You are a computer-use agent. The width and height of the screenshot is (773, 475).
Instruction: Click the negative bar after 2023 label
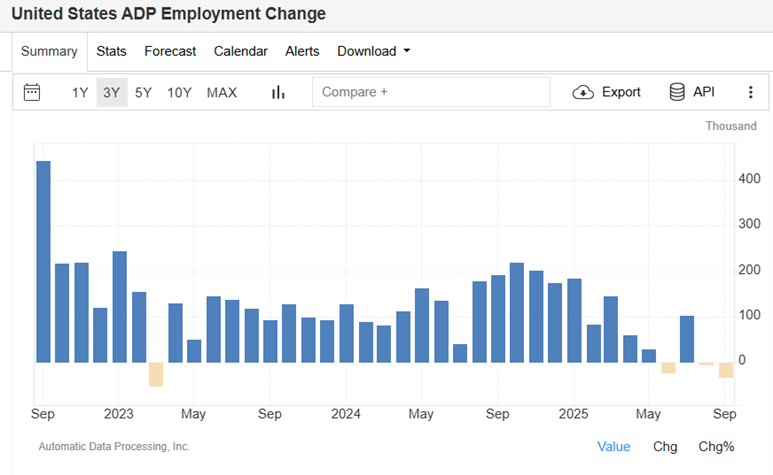point(156,374)
